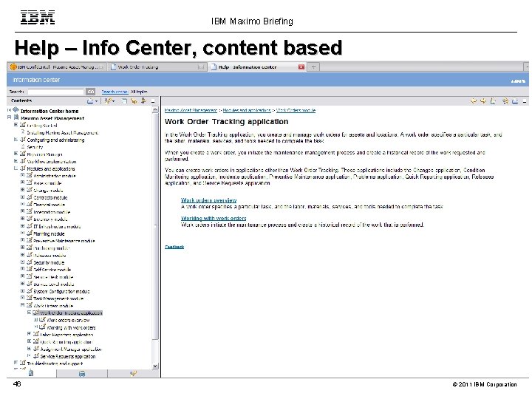Click collapse all icon in Contents toolbar
The height and width of the screenshot is (399, 532).
click(125, 100)
